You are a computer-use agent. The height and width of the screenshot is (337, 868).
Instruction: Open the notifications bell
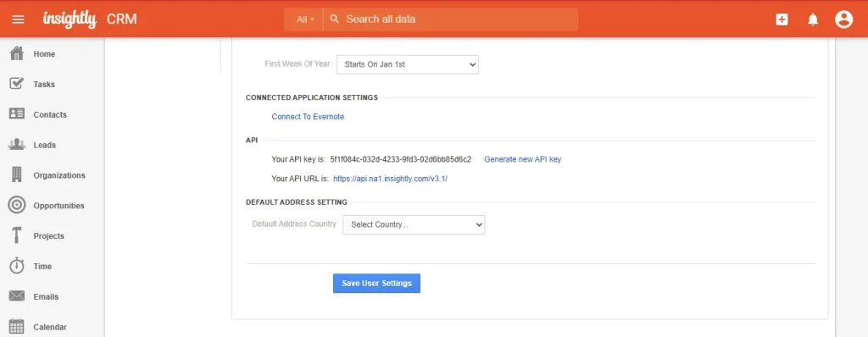click(x=813, y=20)
